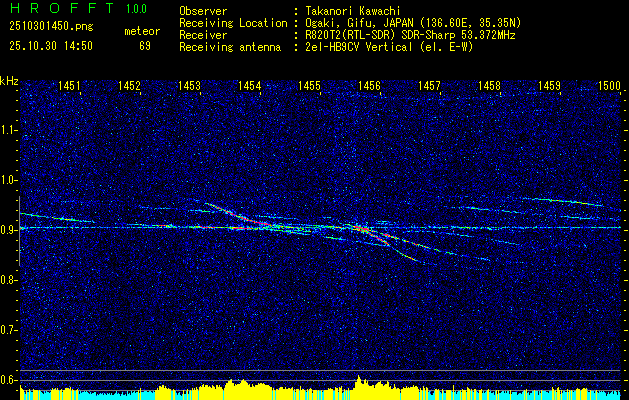The image size is (629, 400).
Task: Click the 1454 time marker
Action: click(x=250, y=85)
